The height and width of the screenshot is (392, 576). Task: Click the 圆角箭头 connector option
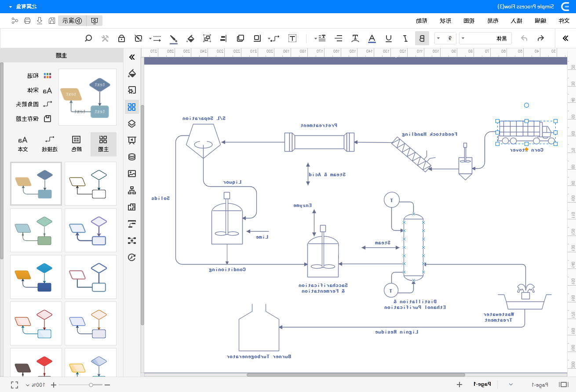coord(33,105)
